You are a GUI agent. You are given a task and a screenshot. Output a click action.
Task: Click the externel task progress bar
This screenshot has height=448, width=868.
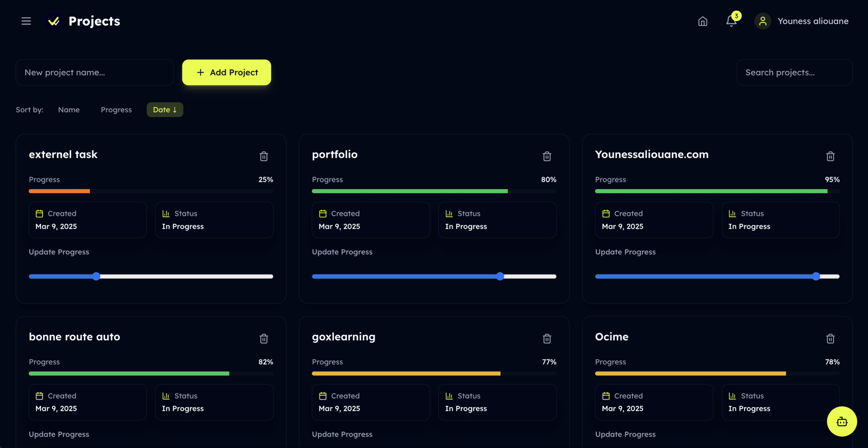pos(151,191)
